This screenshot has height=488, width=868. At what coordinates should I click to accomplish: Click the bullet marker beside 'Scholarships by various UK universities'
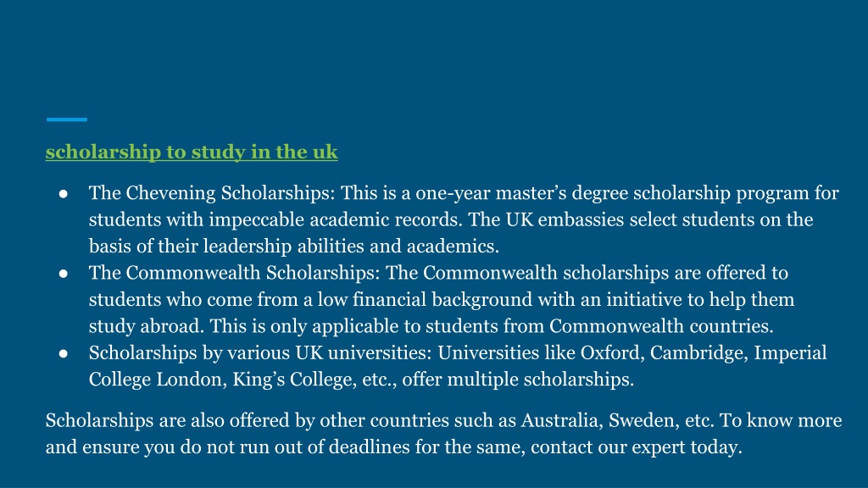63,353
